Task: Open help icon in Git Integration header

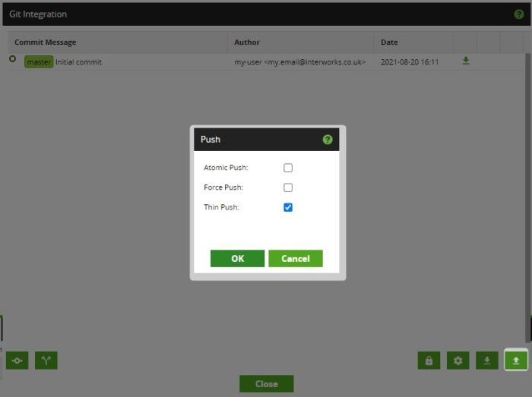Action: point(519,14)
